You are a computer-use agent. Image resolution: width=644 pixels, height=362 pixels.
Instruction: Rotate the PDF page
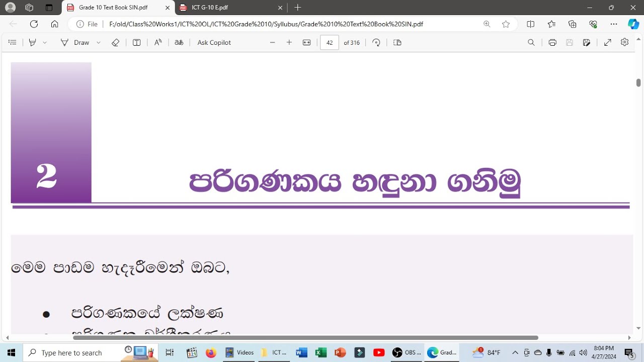tap(376, 43)
